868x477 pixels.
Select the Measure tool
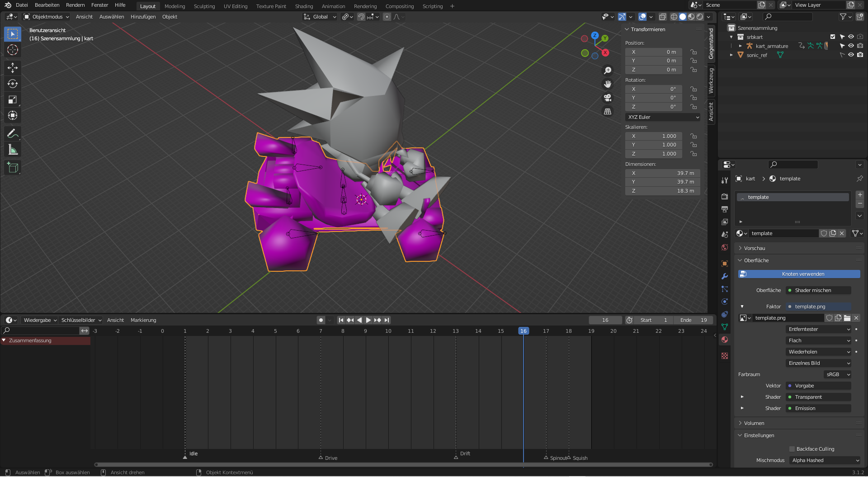pyautogui.click(x=13, y=149)
